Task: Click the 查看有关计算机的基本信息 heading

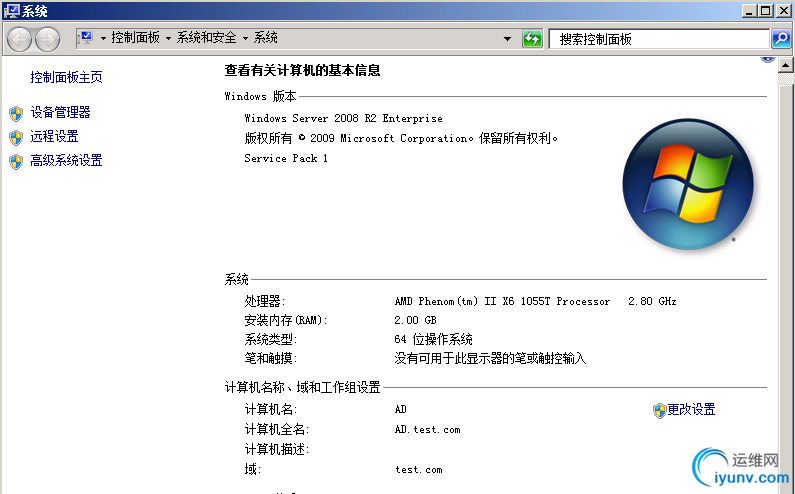Action: tap(303, 70)
